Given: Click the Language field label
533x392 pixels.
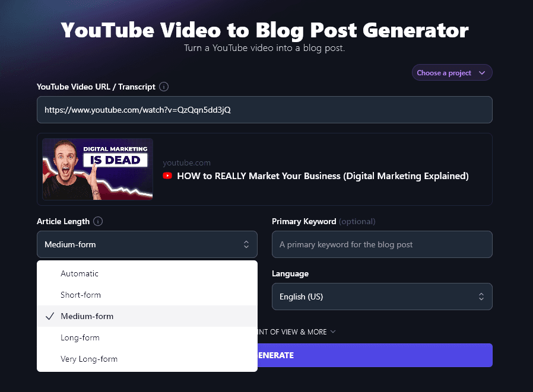Looking at the screenshot, I should click(290, 273).
